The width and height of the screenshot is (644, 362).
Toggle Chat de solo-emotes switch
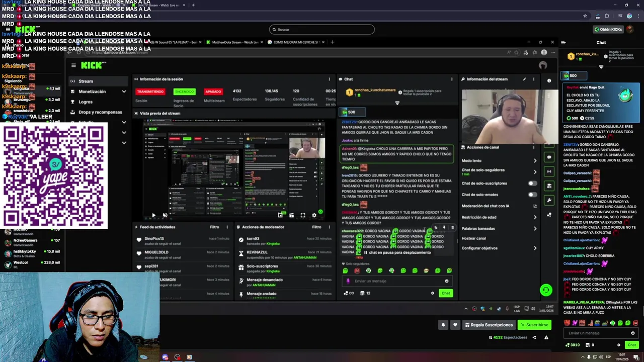coord(532,195)
